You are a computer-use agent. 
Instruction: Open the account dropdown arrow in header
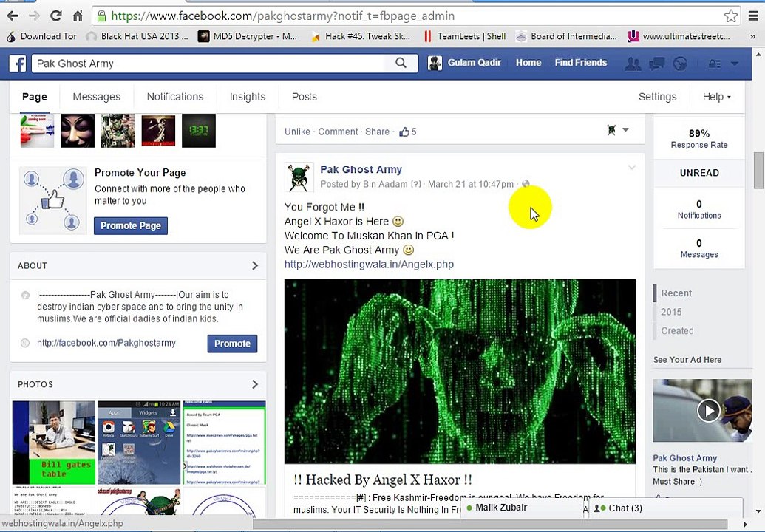click(734, 64)
